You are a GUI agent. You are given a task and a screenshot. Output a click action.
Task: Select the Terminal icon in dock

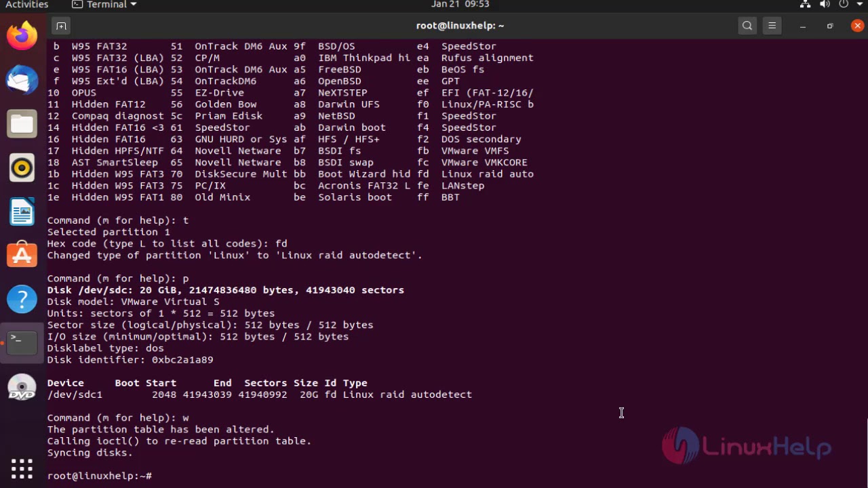tap(22, 343)
